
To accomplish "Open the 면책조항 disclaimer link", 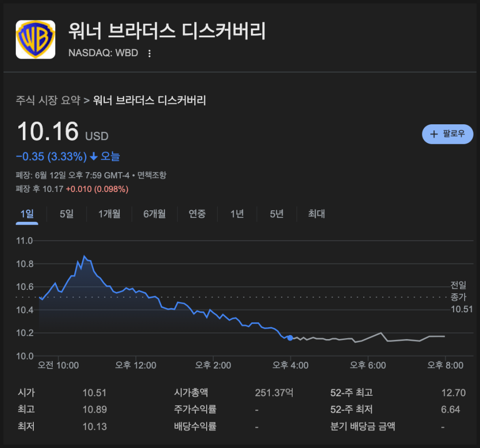I will pyautogui.click(x=152, y=176).
